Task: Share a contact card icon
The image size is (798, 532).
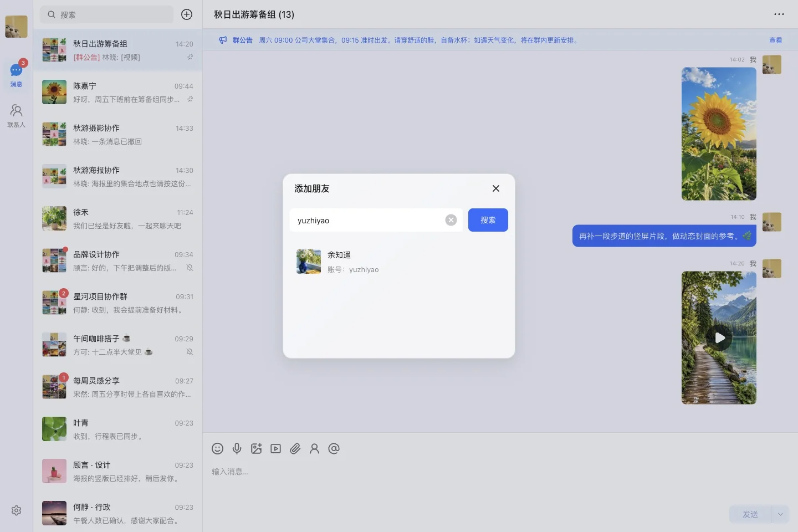Action: coord(314,448)
